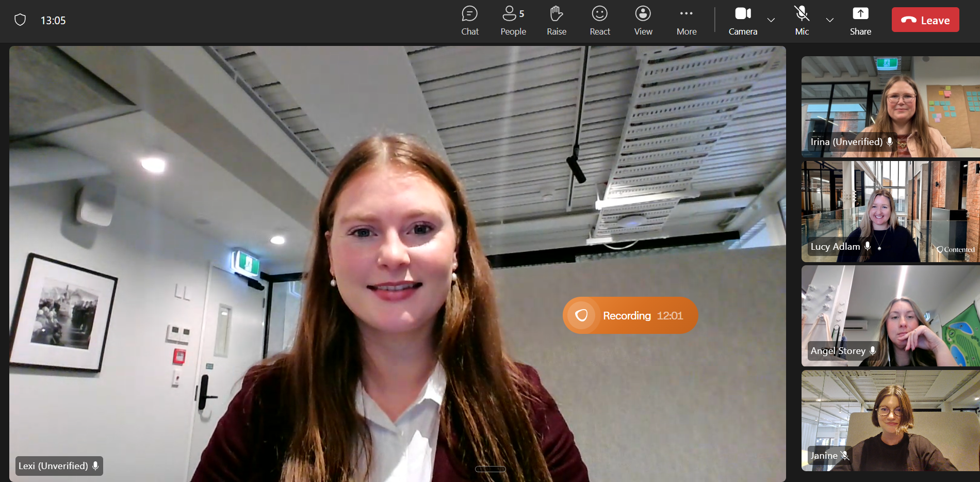Select Irina's video thumbnail

(891, 107)
